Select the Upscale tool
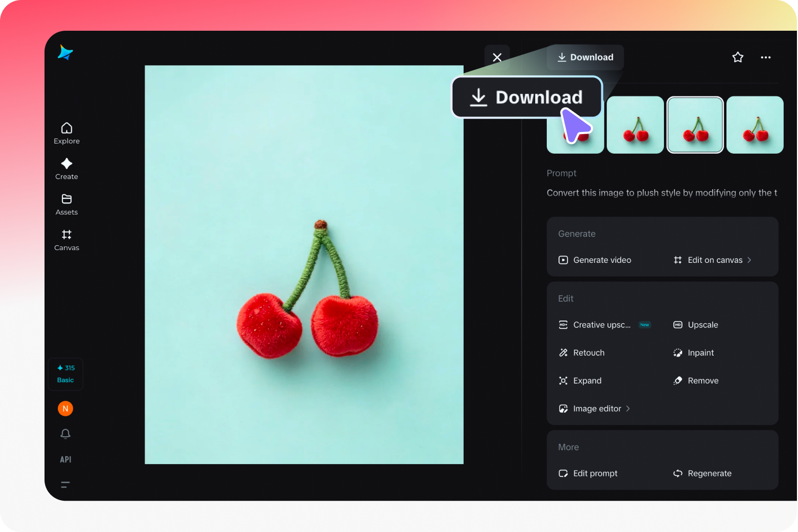798x532 pixels. click(703, 325)
